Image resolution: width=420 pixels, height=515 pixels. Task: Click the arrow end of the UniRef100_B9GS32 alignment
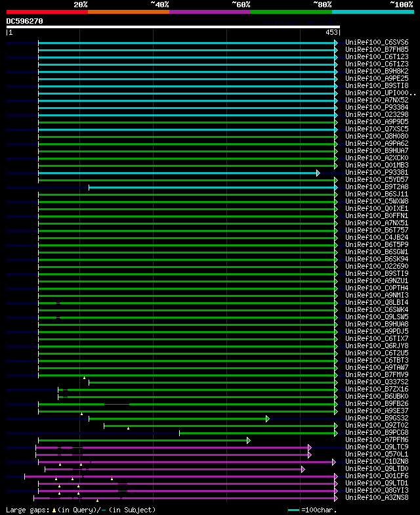268,419
